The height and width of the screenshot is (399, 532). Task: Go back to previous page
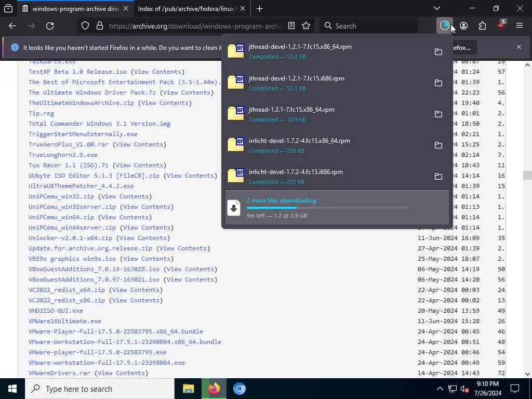12,26
